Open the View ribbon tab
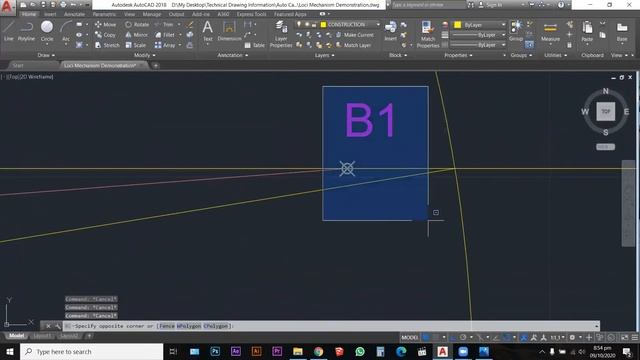640x360 pixels. (x=129, y=14)
